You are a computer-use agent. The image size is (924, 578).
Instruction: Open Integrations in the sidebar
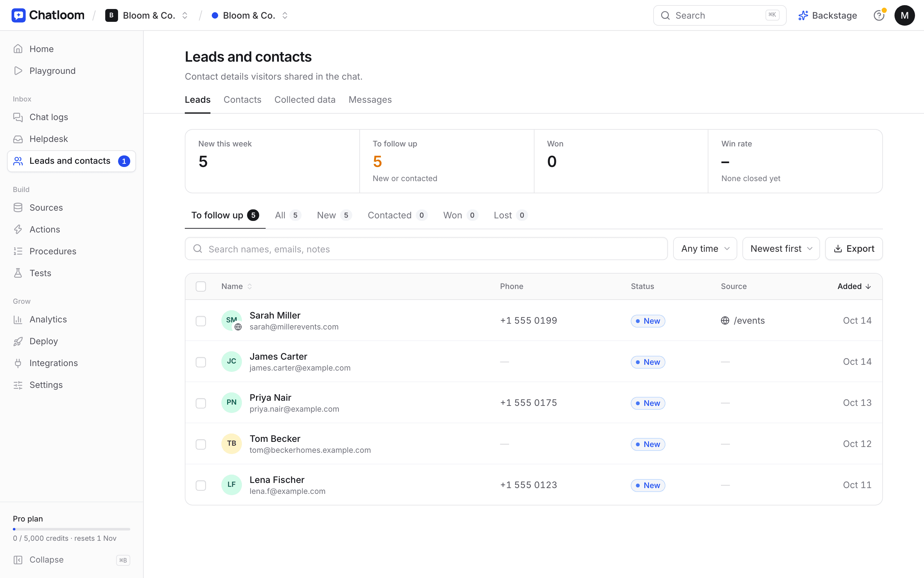click(x=72, y=363)
